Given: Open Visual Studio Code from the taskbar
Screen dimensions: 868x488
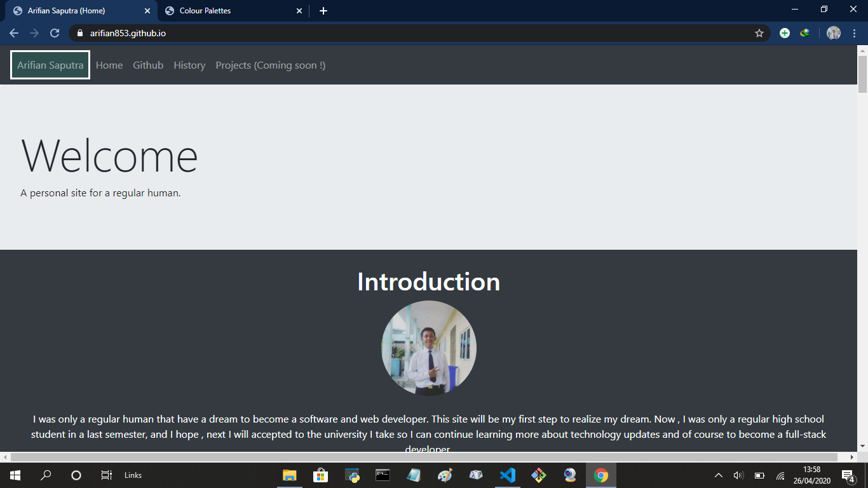Looking at the screenshot, I should (507, 475).
